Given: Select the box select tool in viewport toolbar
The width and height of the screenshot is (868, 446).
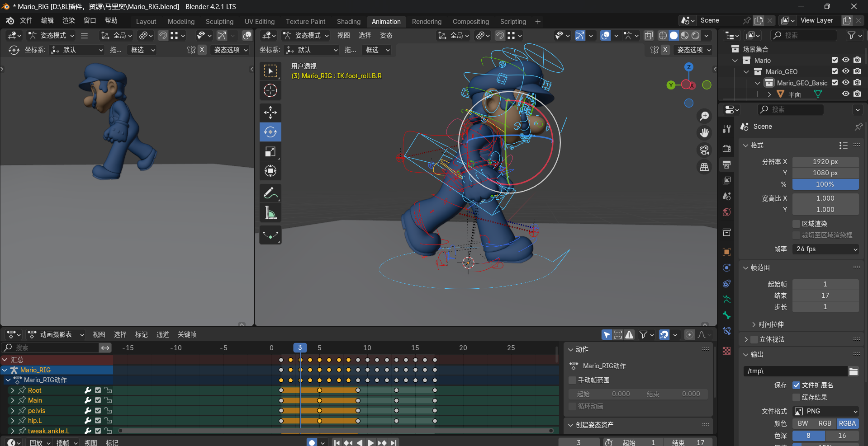Looking at the screenshot, I should [270, 71].
